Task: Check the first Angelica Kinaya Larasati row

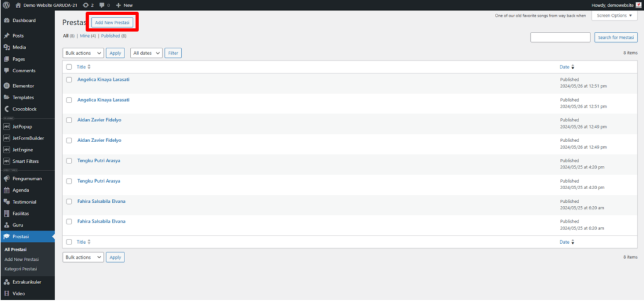Action: coord(69,80)
